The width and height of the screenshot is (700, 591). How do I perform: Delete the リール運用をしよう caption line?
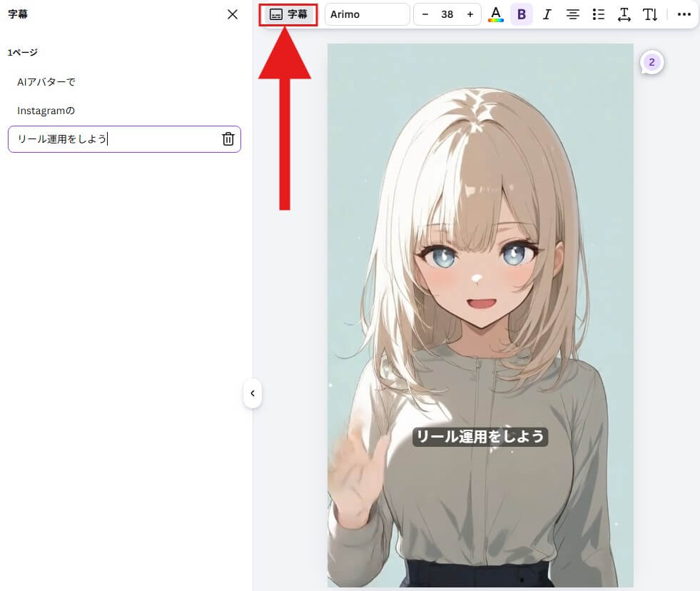228,139
